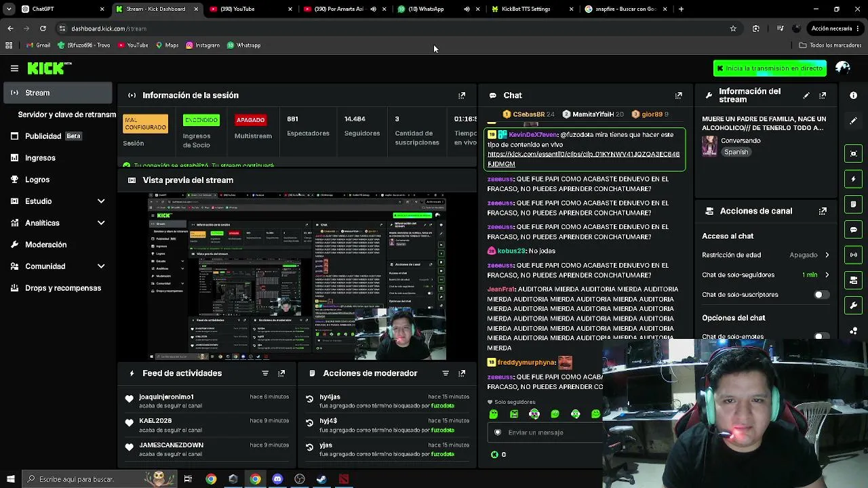
Task: Open the user profile avatar menu
Action: pos(843,68)
